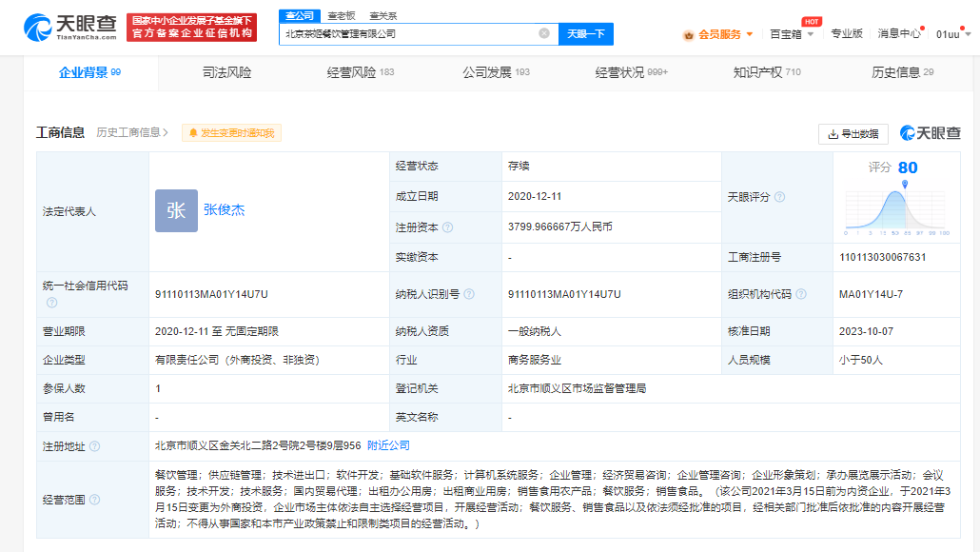Open the crown membership service icon
980x552 pixels.
[689, 35]
